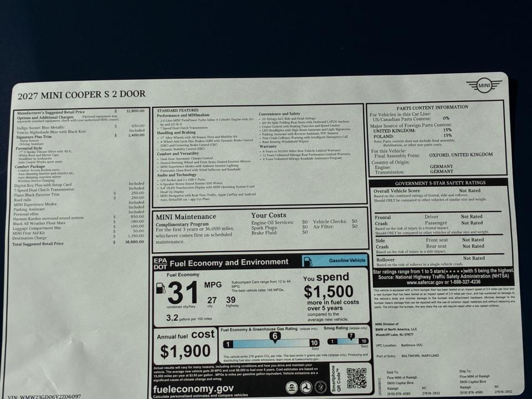Click the PARTS CONTENT INFORMATION heading

tap(432, 108)
